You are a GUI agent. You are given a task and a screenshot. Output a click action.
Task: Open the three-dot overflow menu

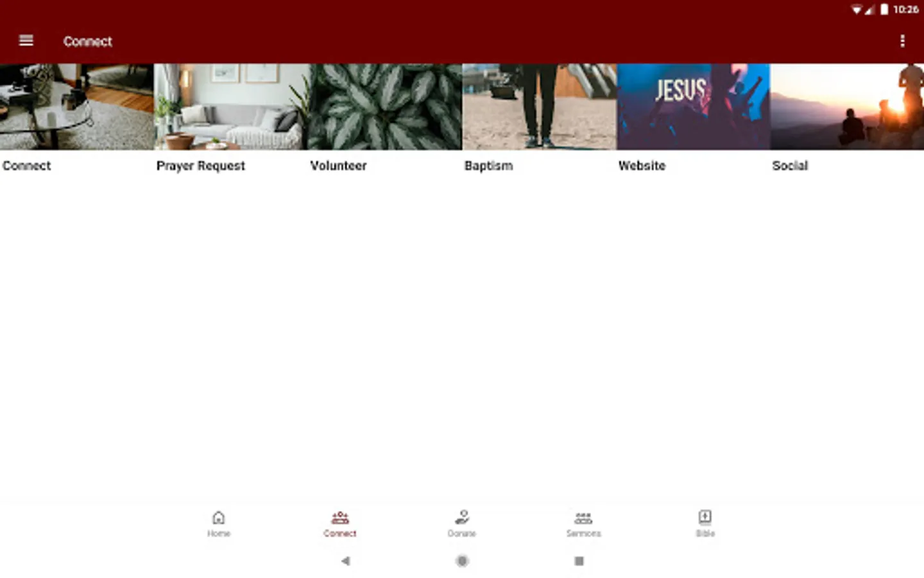point(902,40)
